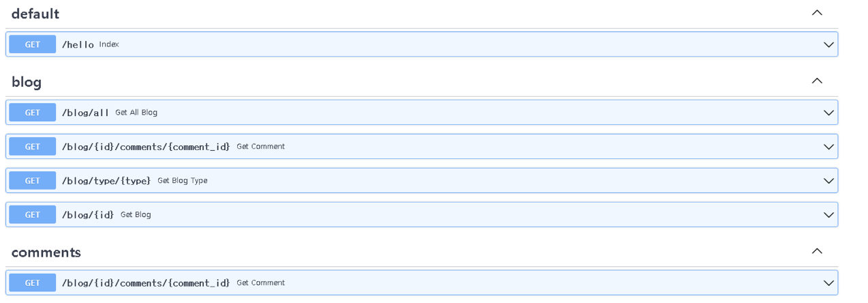Select the /blog/type/{type} path text
Screen dimensions: 868x303
pos(106,181)
